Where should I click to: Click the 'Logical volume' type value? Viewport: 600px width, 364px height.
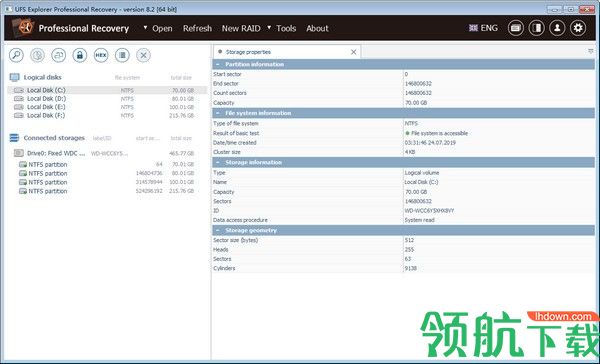pyautogui.click(x=422, y=173)
